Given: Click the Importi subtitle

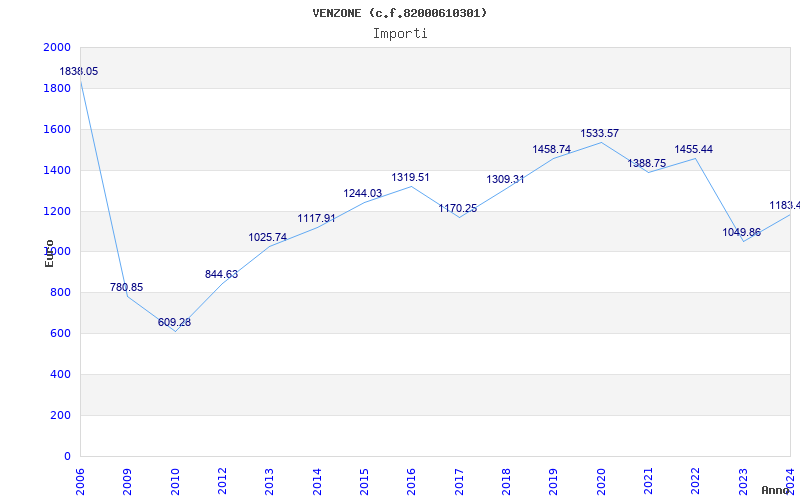Looking at the screenshot, I should tap(400, 34).
